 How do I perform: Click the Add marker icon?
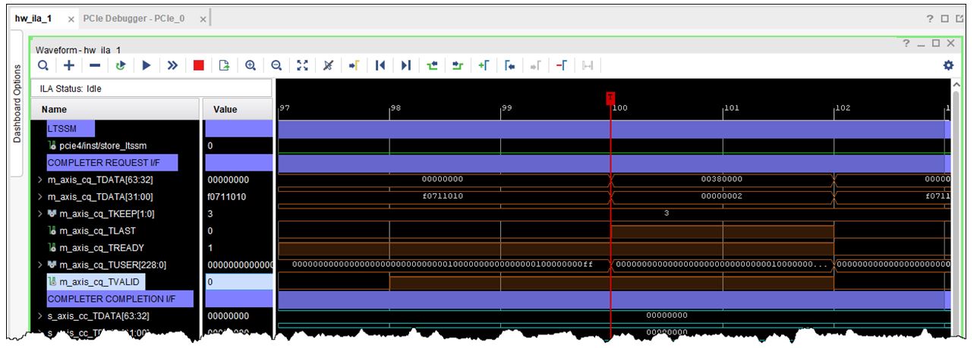tap(484, 65)
